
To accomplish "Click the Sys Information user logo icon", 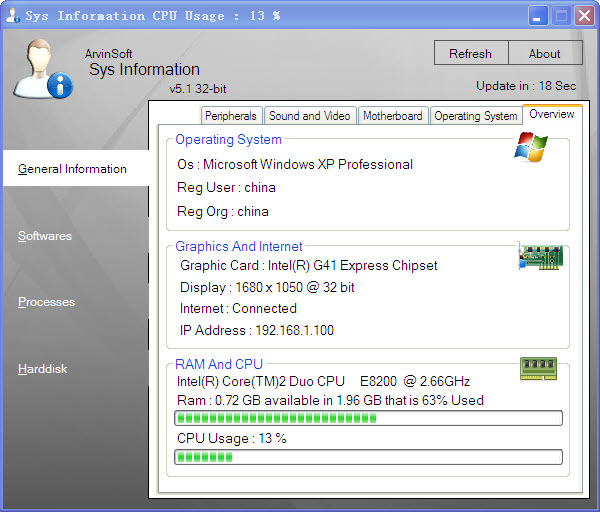I will (43, 69).
